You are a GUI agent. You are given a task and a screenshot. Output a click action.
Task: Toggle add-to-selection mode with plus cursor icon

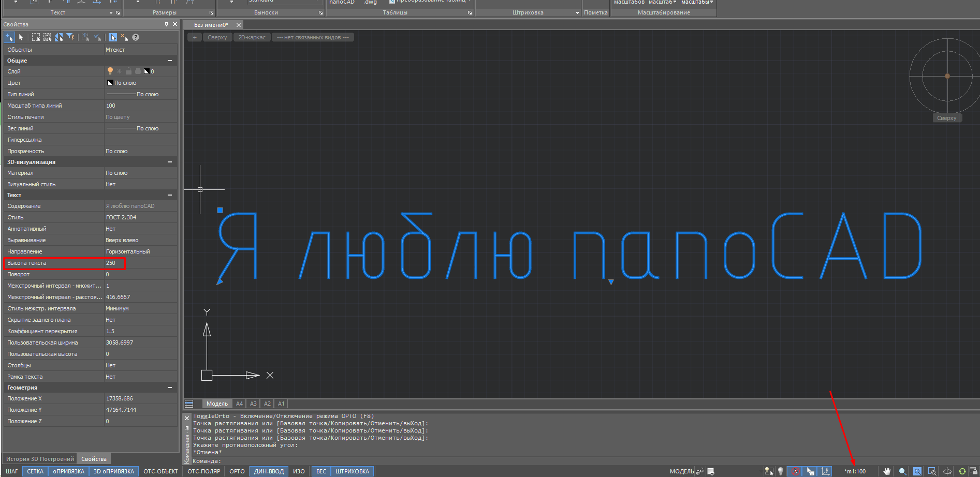click(x=9, y=37)
